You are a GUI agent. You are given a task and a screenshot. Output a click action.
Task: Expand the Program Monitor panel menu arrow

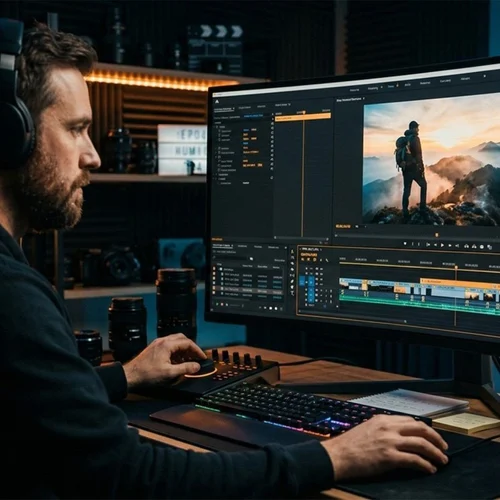pyautogui.click(x=364, y=98)
